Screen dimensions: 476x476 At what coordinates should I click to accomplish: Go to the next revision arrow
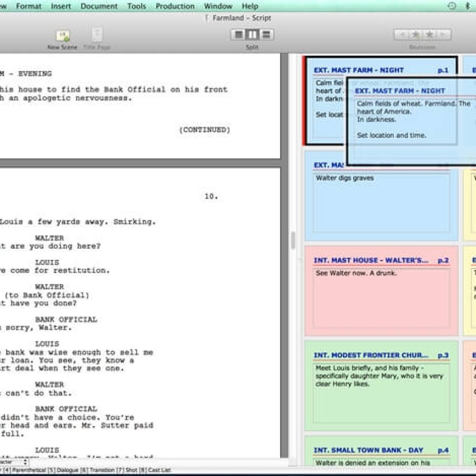(x=443, y=35)
